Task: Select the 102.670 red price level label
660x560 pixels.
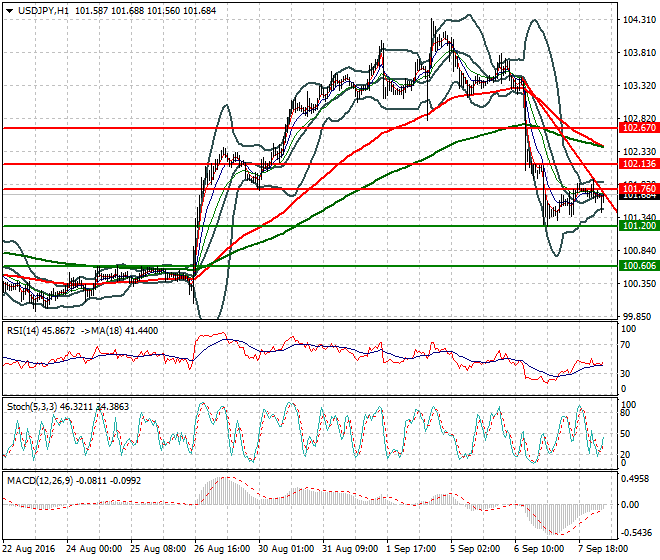Action: pos(639,128)
